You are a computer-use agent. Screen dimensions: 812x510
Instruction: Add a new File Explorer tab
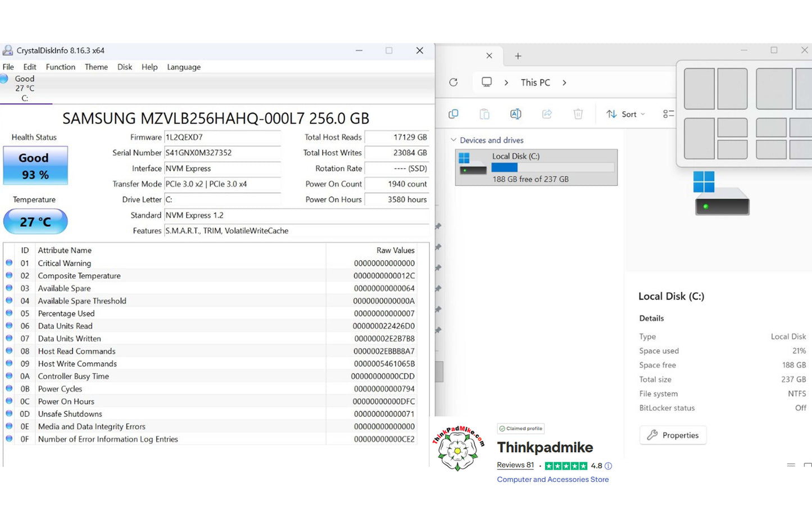[x=518, y=56]
